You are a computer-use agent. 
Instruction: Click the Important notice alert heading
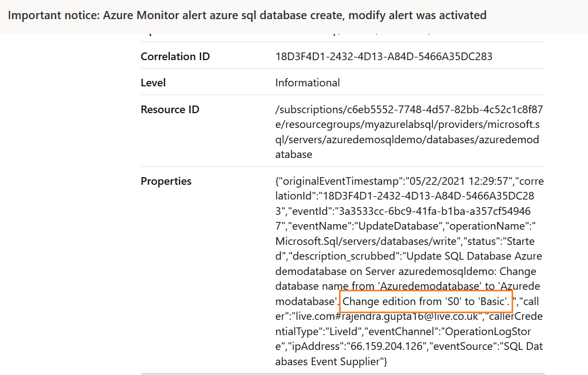[247, 15]
